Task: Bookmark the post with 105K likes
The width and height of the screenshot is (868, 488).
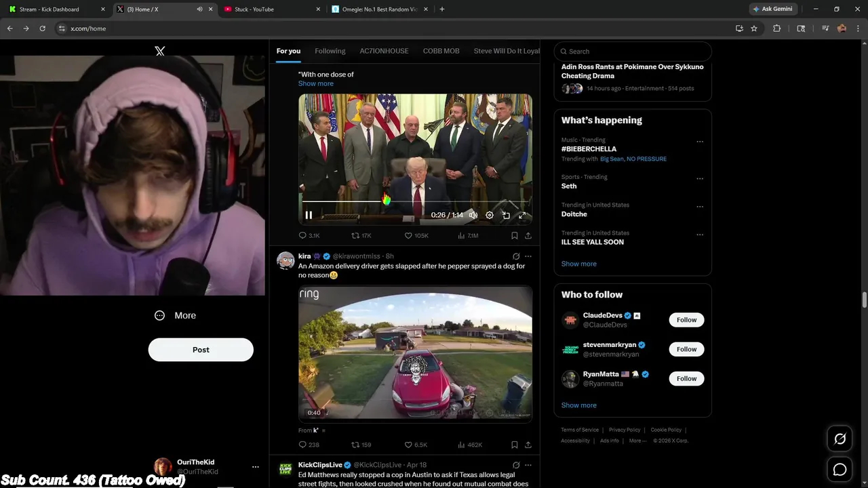Action: point(515,236)
